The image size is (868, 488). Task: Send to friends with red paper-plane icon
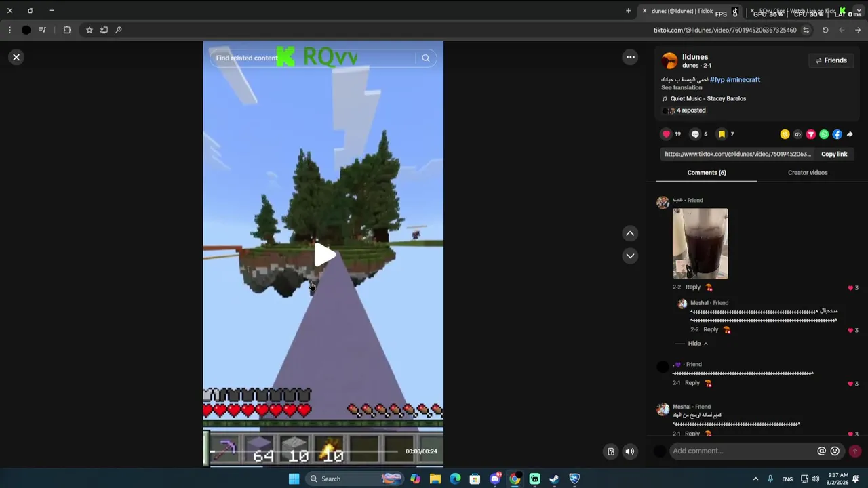(x=811, y=134)
